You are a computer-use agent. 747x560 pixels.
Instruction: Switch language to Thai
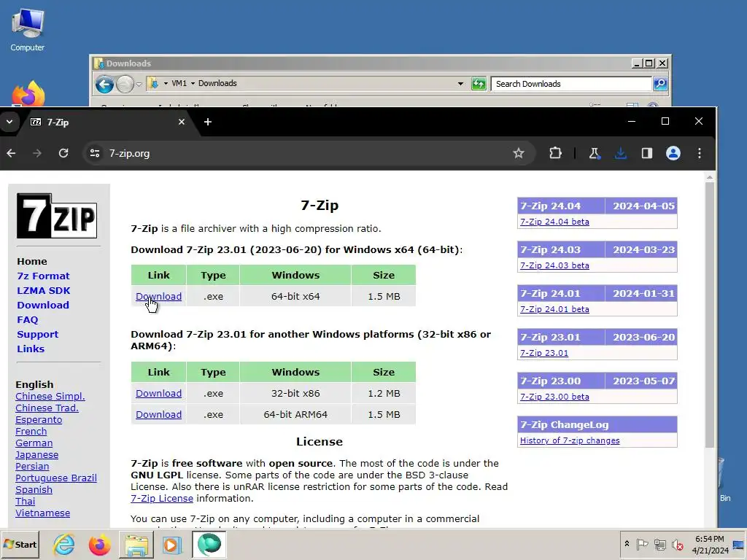(x=26, y=502)
